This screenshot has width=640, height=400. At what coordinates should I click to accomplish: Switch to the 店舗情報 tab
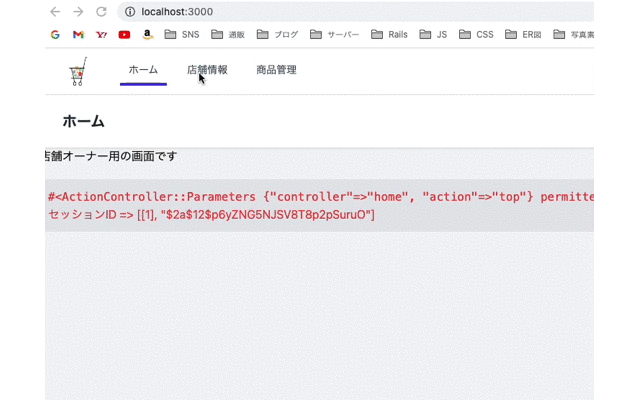pyautogui.click(x=207, y=70)
